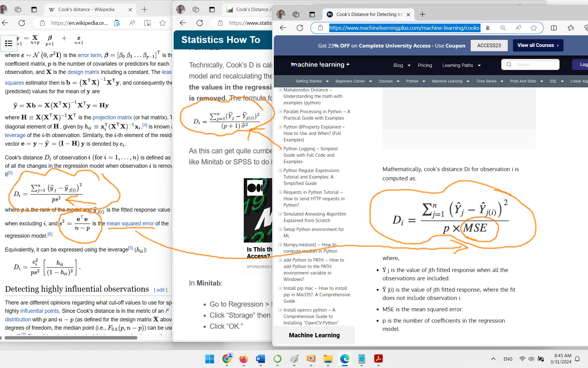This screenshot has height=368, width=588.
Task: Open the mean squared error link
Action: click(x=130, y=223)
